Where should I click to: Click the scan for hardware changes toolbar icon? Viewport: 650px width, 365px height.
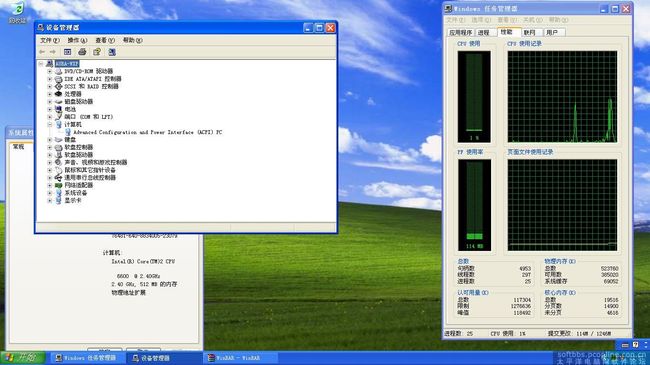(112, 52)
